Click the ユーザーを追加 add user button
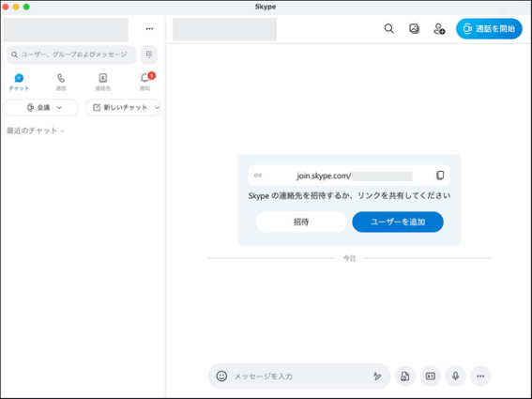The width and height of the screenshot is (532, 399). pos(398,223)
